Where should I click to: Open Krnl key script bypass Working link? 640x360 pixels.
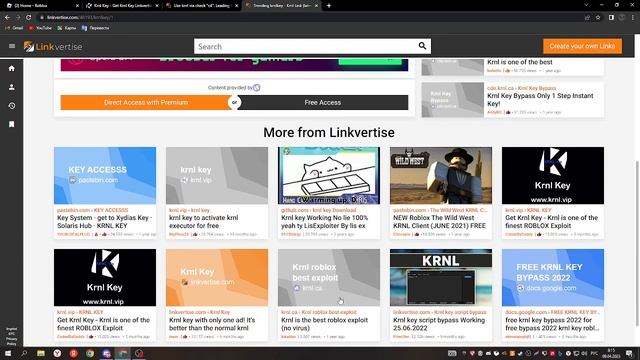pos(439,324)
